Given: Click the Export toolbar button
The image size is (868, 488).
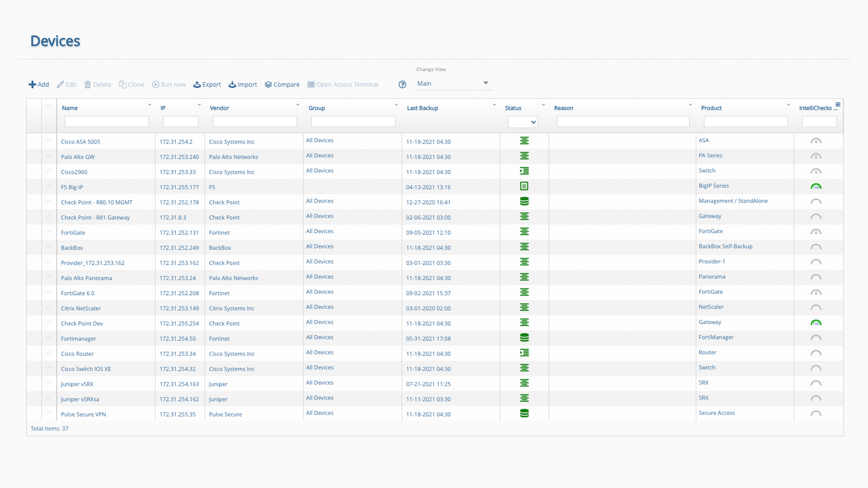Looking at the screenshot, I should 207,84.
